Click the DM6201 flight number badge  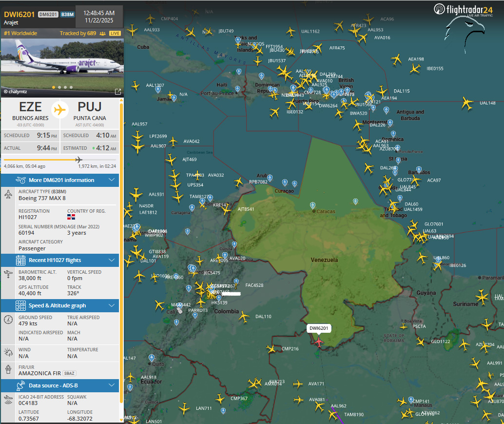[48, 15]
